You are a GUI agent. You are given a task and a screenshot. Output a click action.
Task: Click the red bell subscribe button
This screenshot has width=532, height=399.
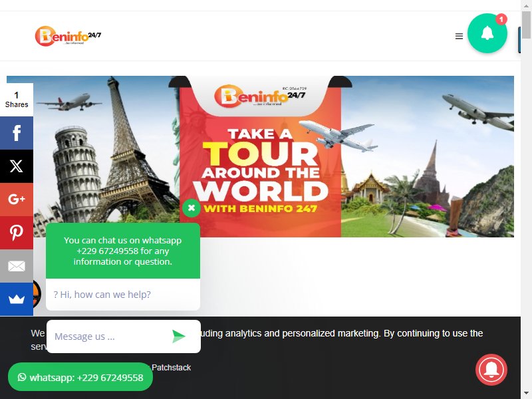(491, 370)
